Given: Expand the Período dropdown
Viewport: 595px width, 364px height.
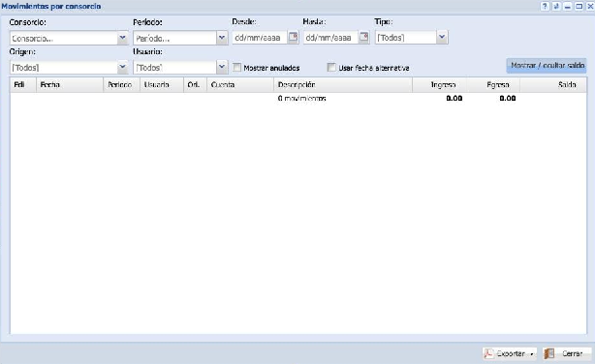Looking at the screenshot, I should (222, 38).
